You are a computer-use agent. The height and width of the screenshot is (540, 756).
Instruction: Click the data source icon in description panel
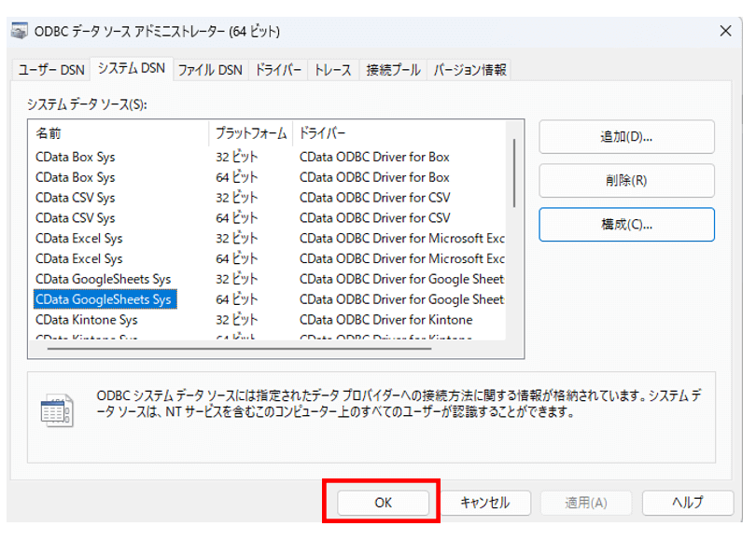[x=57, y=410]
